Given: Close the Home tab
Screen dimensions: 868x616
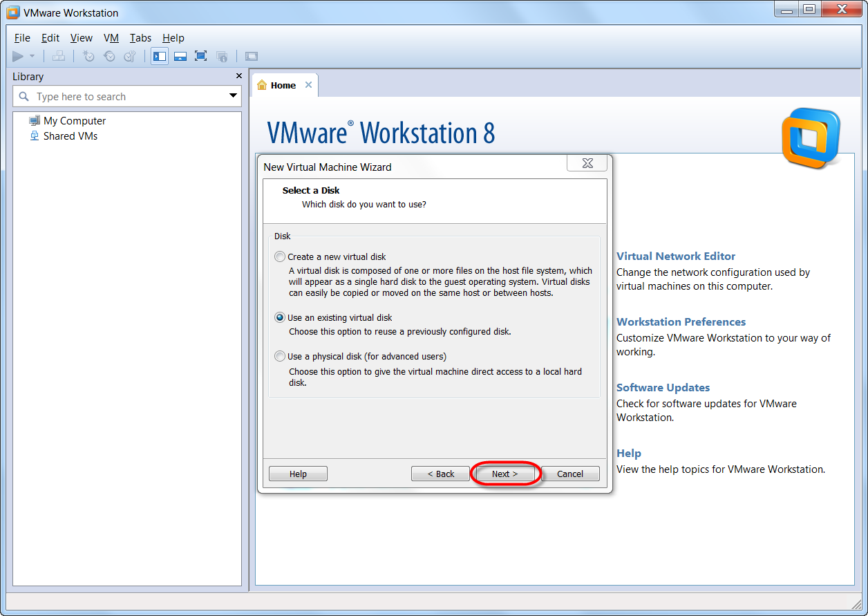Looking at the screenshot, I should (x=308, y=85).
